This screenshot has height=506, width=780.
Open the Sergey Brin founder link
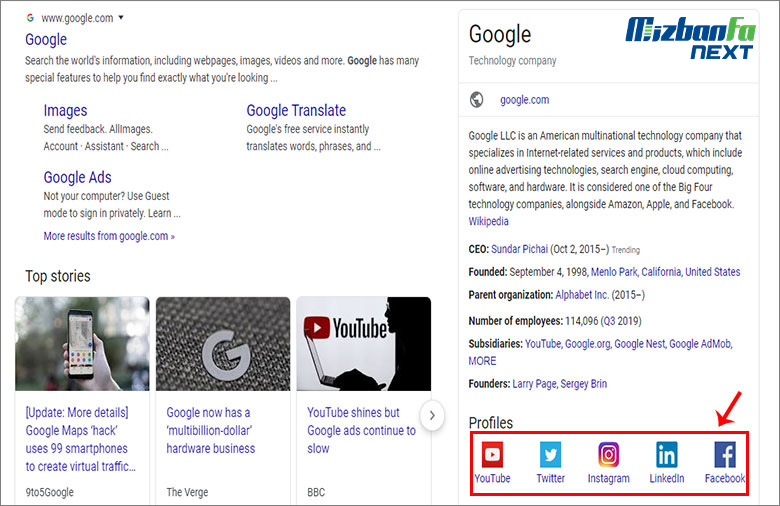[x=584, y=384]
